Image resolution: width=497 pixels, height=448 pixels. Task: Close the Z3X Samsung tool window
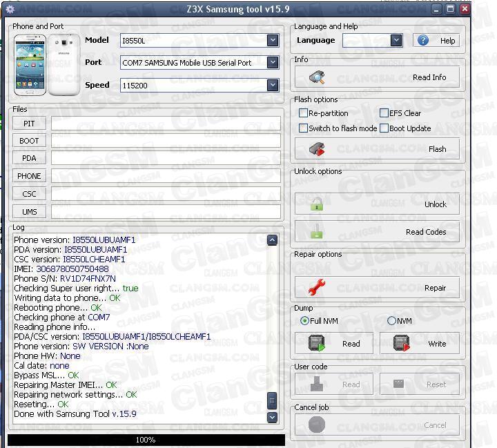(465, 9)
